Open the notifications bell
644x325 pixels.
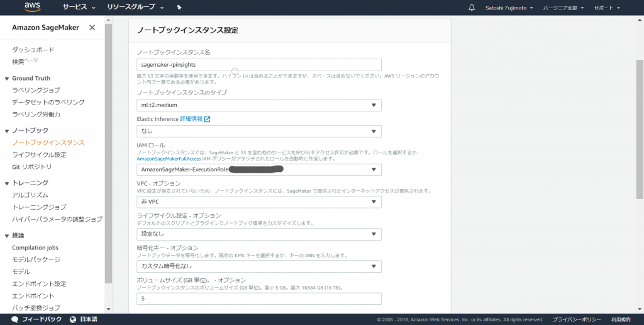coord(472,8)
